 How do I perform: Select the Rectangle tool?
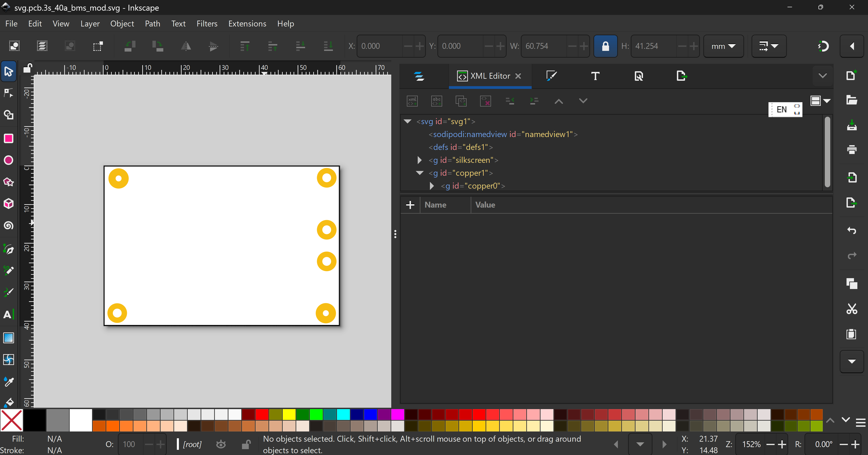pyautogui.click(x=8, y=138)
